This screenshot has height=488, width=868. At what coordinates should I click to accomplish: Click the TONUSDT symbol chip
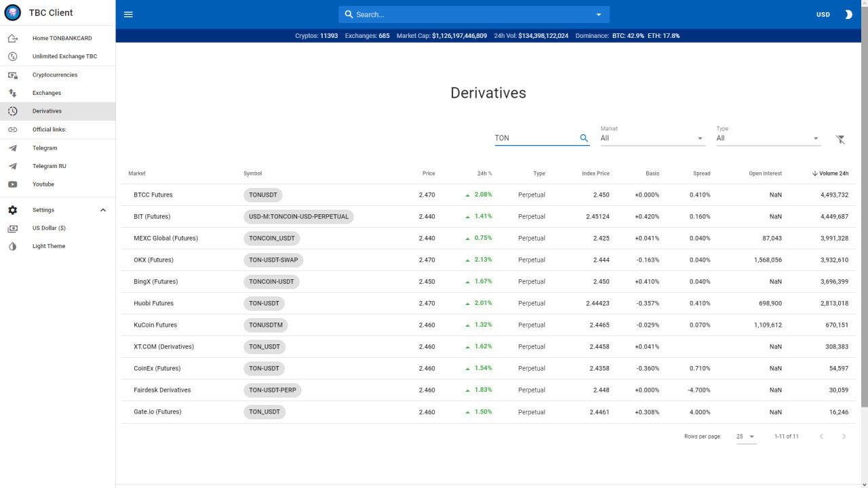click(x=263, y=195)
